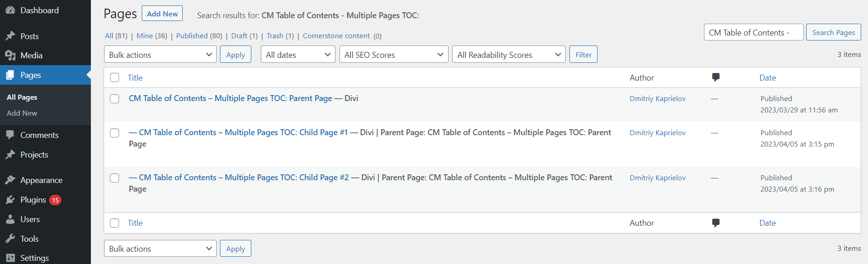Click the Search Pages button

click(833, 32)
